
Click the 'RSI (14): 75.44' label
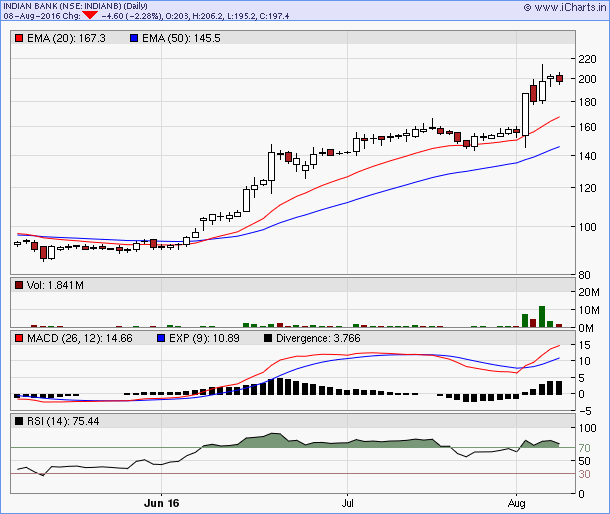[x=63, y=421]
